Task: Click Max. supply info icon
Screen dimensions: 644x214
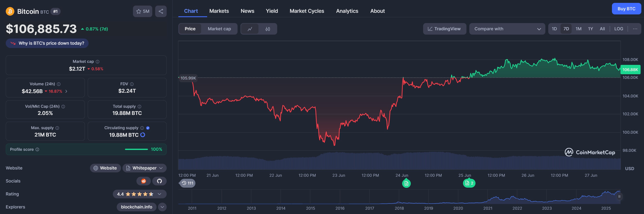Action: (57, 128)
